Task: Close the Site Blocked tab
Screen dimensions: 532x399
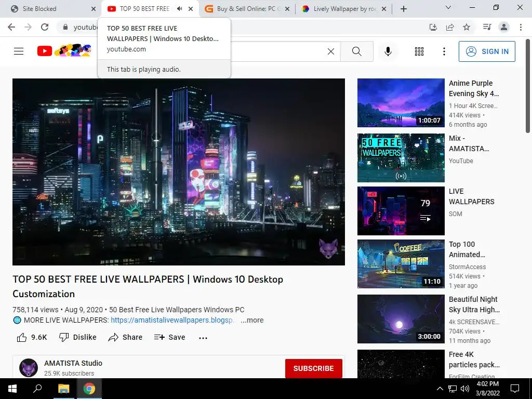Action: pos(94,9)
